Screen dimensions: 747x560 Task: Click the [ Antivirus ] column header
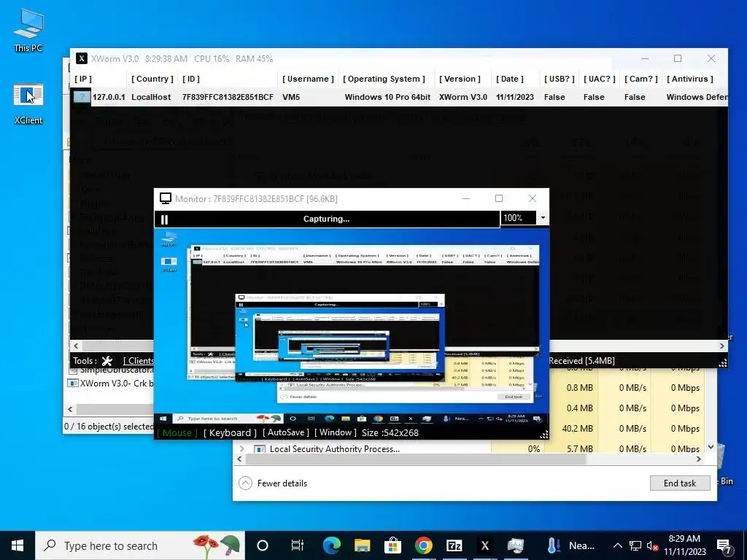pyautogui.click(x=690, y=79)
